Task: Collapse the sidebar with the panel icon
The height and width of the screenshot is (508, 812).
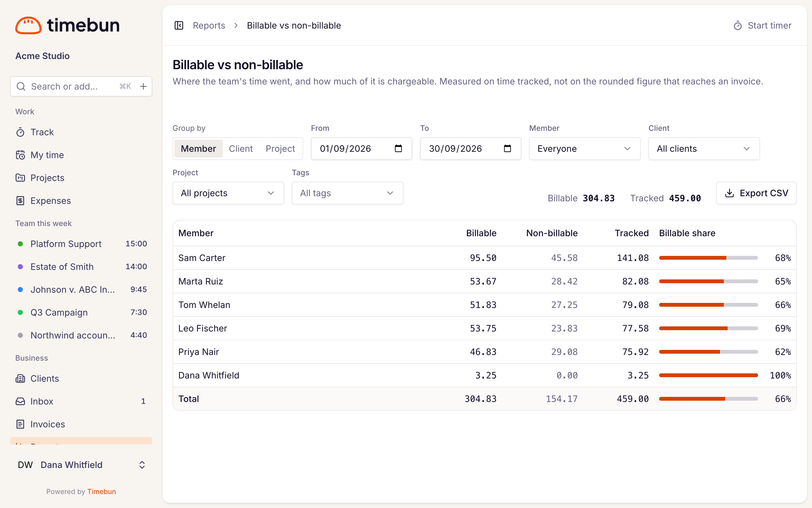Action: coord(179,25)
